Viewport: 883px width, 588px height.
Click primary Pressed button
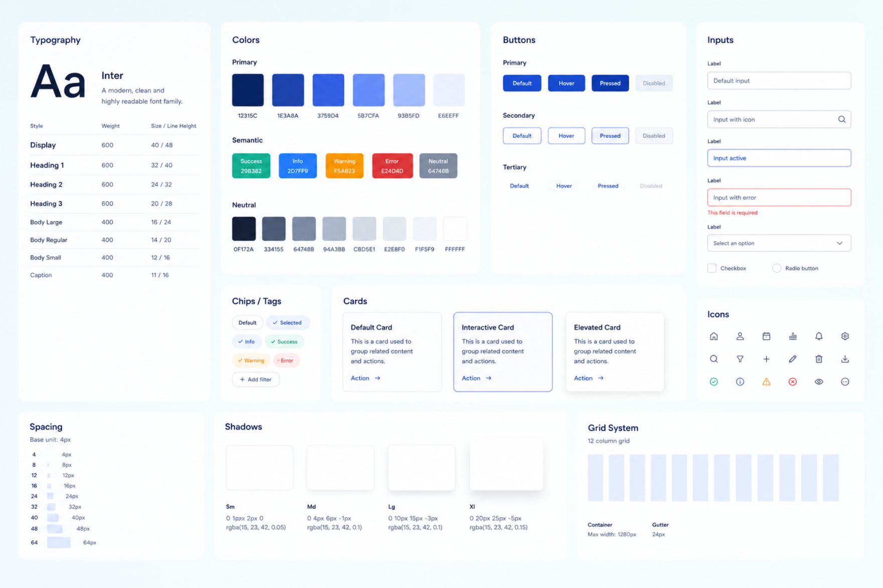(x=610, y=83)
